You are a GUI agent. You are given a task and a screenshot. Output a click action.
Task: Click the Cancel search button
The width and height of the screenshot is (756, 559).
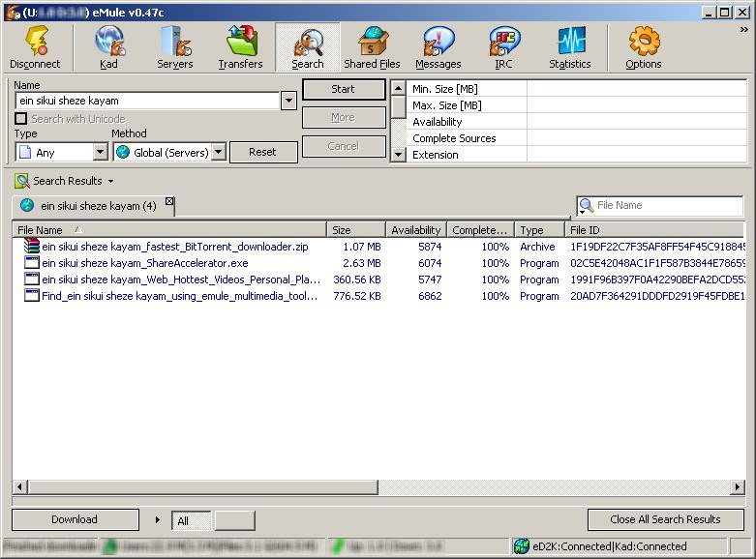pos(344,146)
